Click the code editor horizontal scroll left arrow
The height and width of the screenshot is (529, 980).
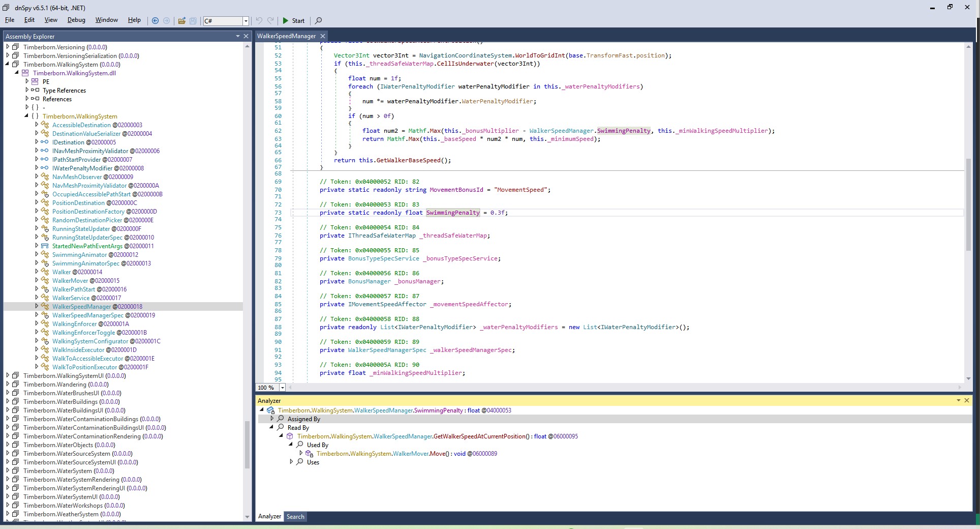290,388
